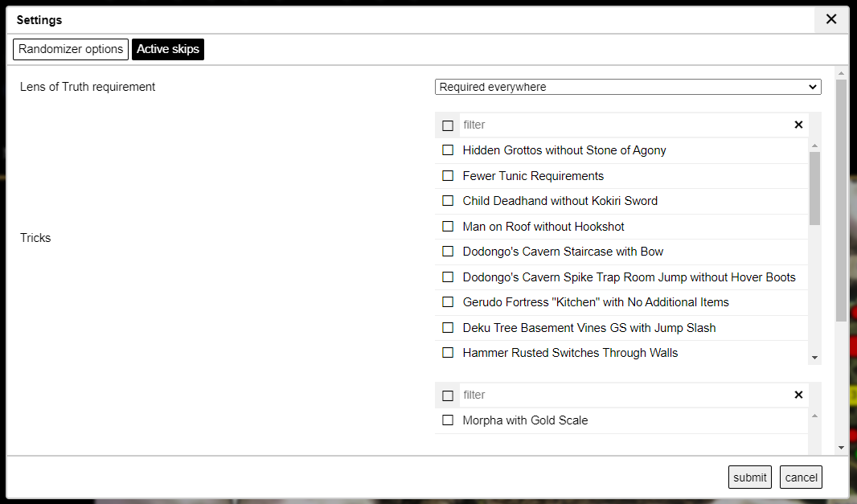Focus the first Tricks filter input field
The image size is (857, 504).
click(x=623, y=125)
